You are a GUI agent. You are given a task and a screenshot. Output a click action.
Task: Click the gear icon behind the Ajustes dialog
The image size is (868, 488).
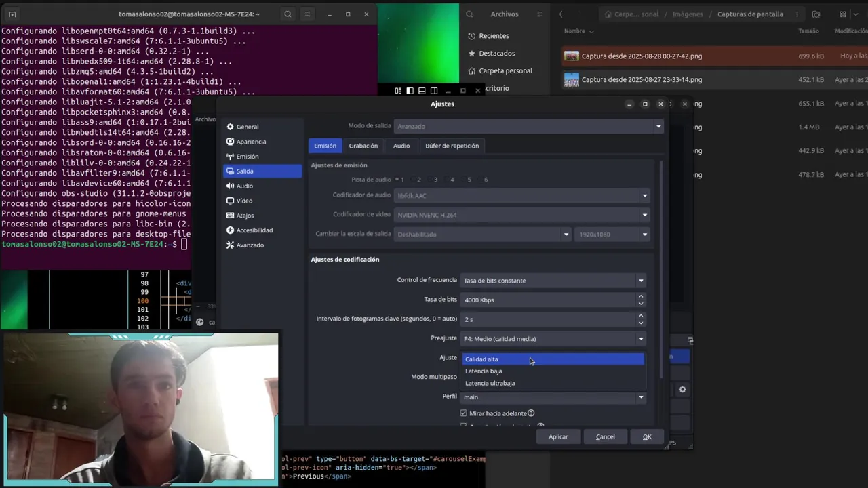pos(682,390)
